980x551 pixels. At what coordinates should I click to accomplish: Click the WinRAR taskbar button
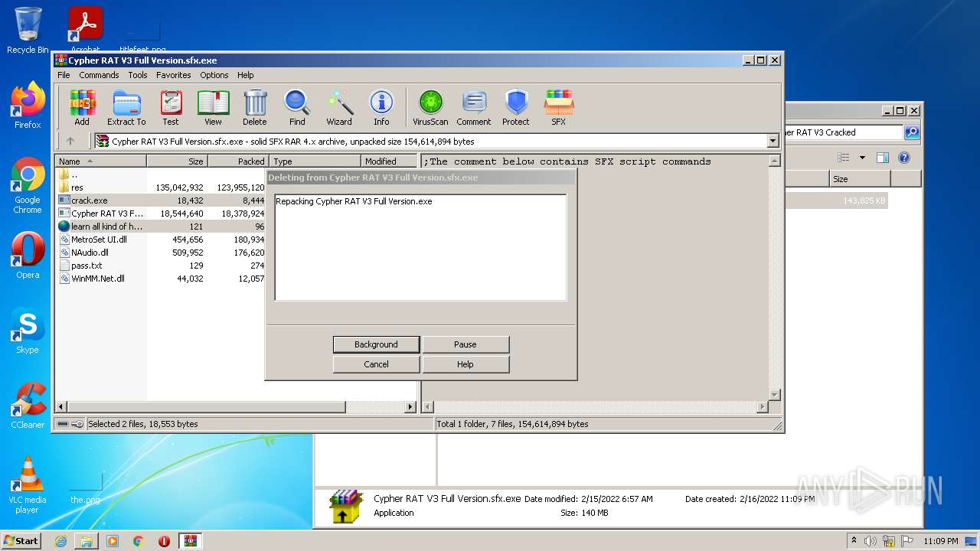pyautogui.click(x=191, y=541)
